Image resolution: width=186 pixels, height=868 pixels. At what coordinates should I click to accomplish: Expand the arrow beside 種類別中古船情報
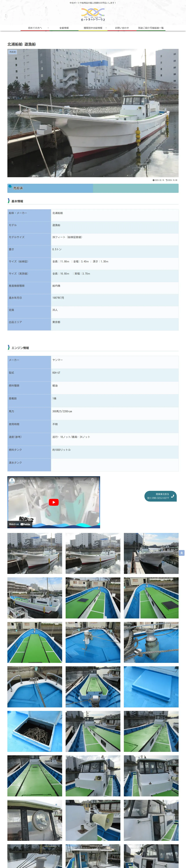106,28
